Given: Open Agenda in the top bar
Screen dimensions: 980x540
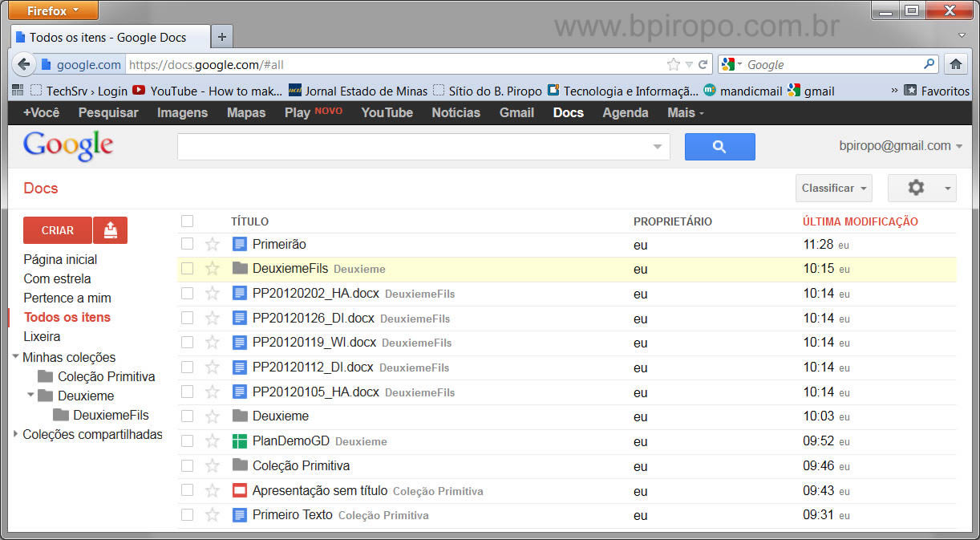Looking at the screenshot, I should [x=626, y=113].
